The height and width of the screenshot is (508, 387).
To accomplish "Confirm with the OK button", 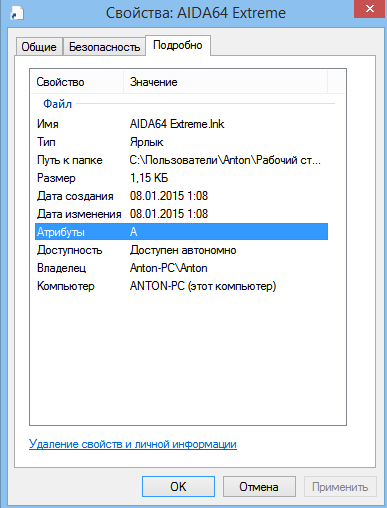I will 178,487.
